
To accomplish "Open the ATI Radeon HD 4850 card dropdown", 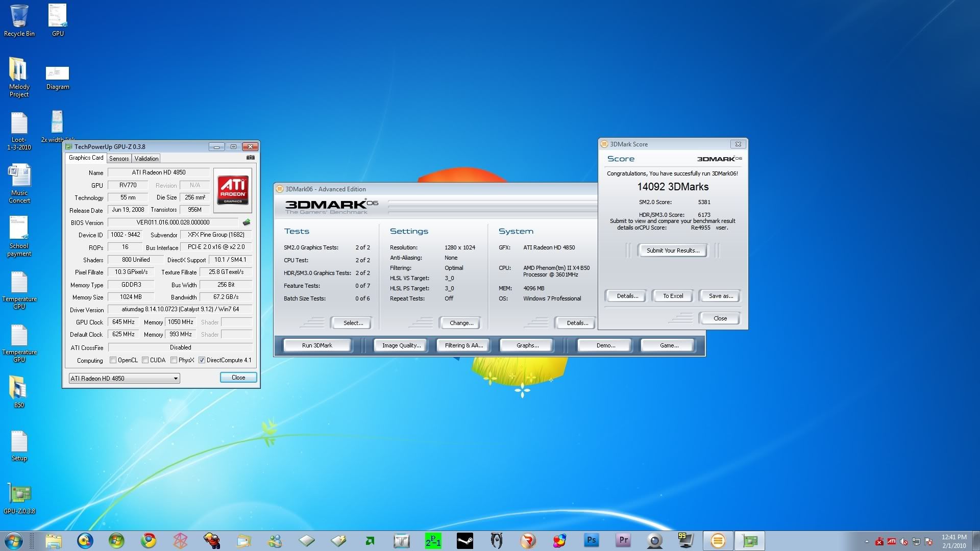I will (124, 378).
